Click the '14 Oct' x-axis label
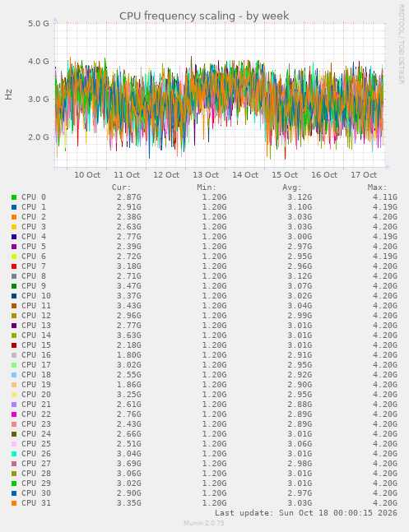 pyautogui.click(x=245, y=175)
